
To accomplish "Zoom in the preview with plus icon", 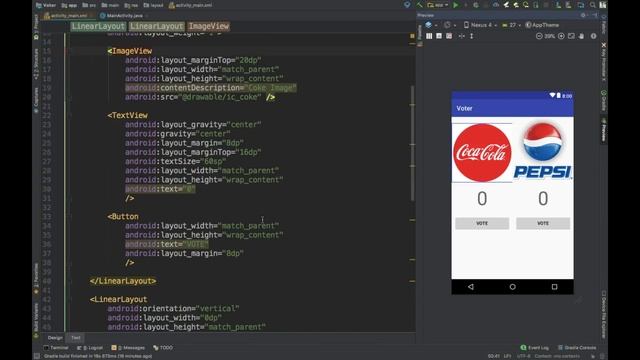I will [561, 36].
